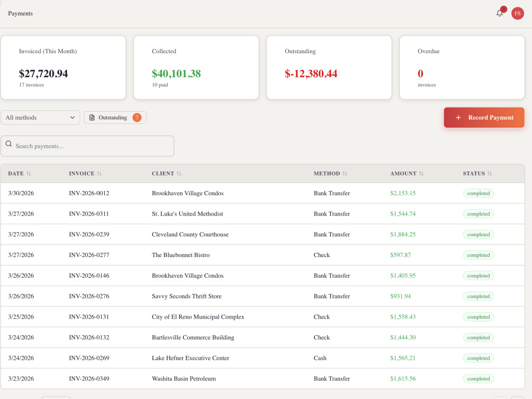The width and height of the screenshot is (532, 399).
Task: Select invoice INV-2026-0311
Action: 89,214
